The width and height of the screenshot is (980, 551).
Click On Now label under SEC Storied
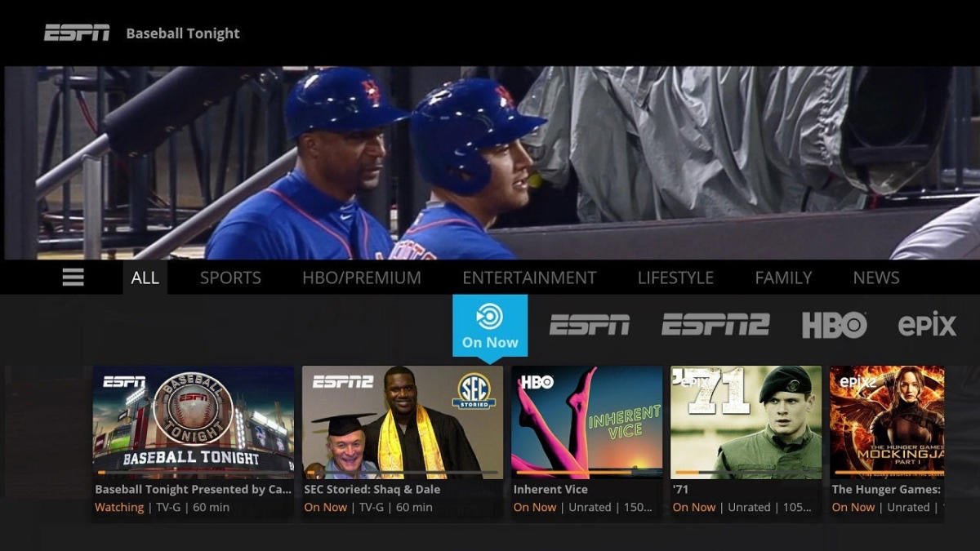(x=326, y=507)
